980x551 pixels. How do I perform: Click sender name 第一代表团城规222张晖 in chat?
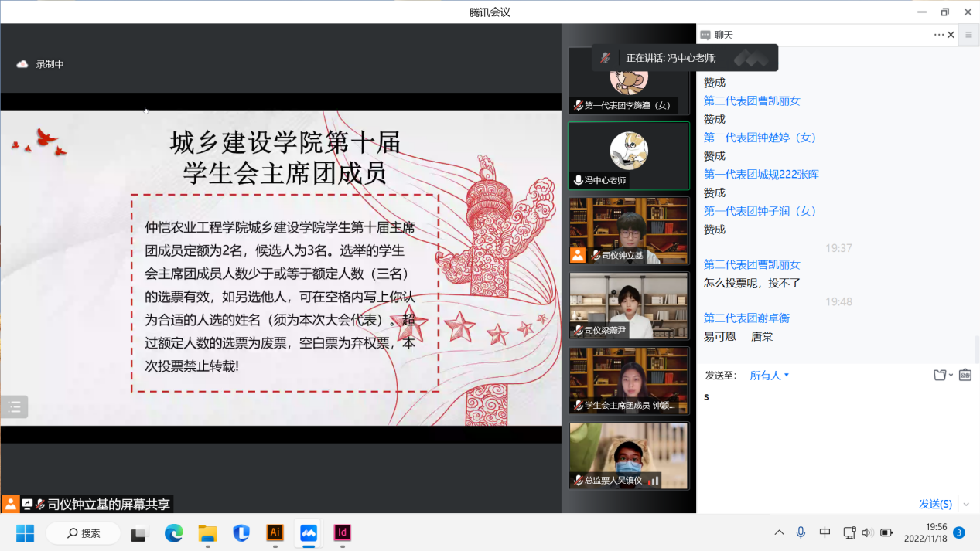(760, 174)
